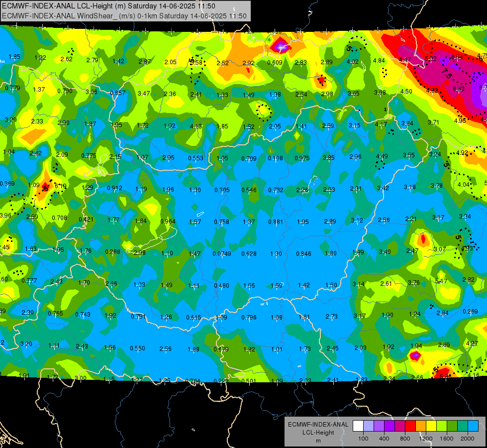
Task: Click the white legend color swatch
Action: [358, 426]
